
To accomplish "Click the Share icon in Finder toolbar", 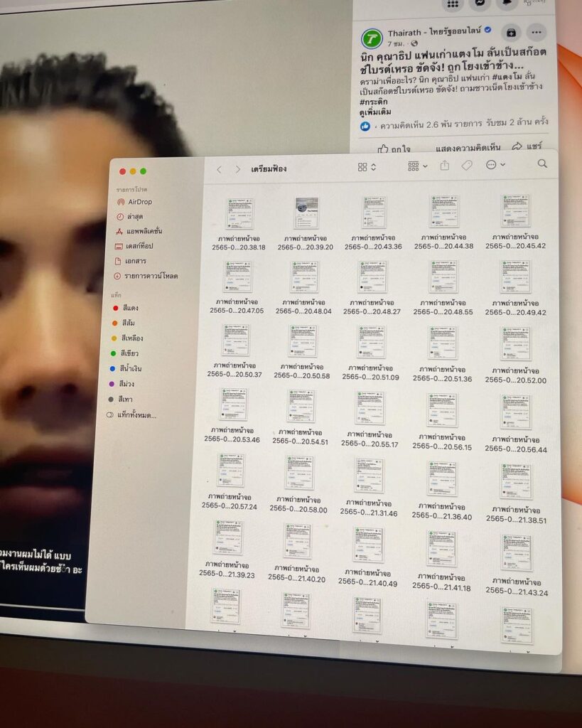I will 445,166.
